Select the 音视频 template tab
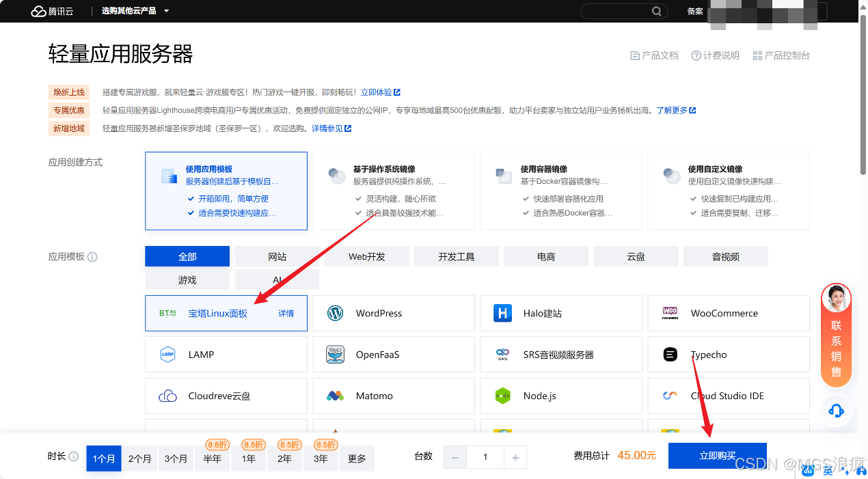The width and height of the screenshot is (868, 479). pos(726,256)
